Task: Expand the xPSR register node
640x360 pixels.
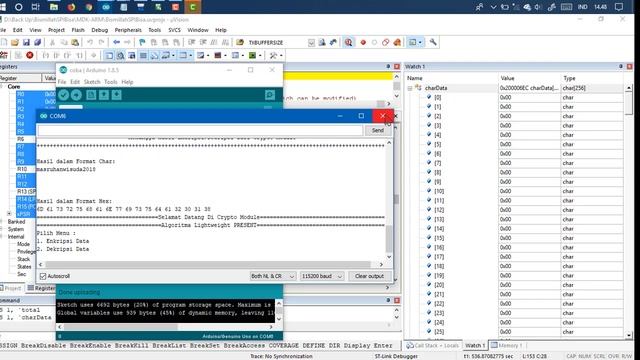Action: (x=9, y=214)
